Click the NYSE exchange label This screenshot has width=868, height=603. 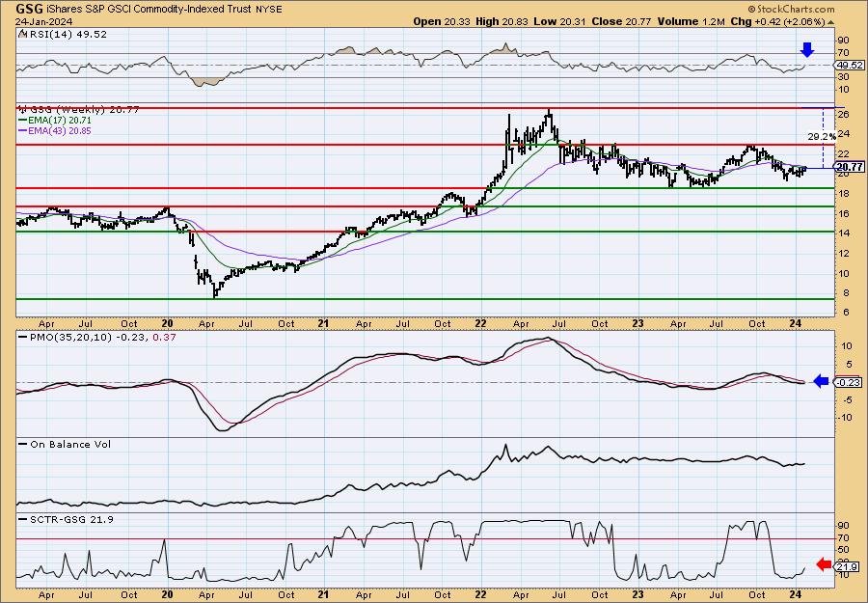271,10
